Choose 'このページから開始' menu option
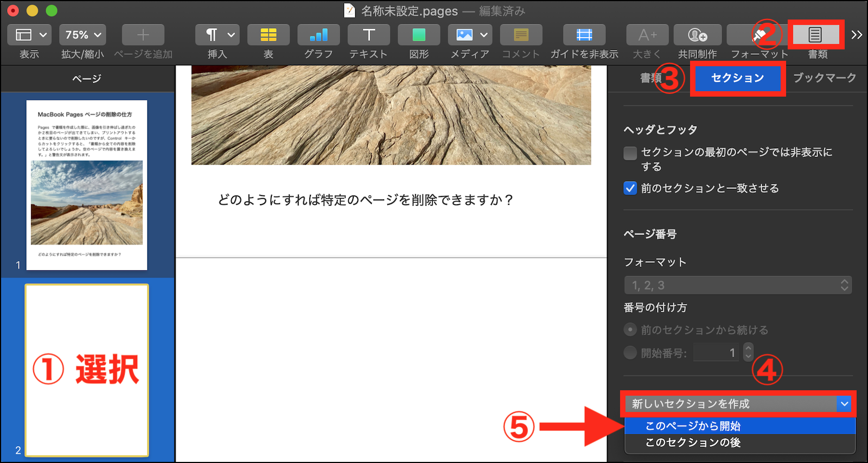The image size is (868, 463). (x=693, y=426)
